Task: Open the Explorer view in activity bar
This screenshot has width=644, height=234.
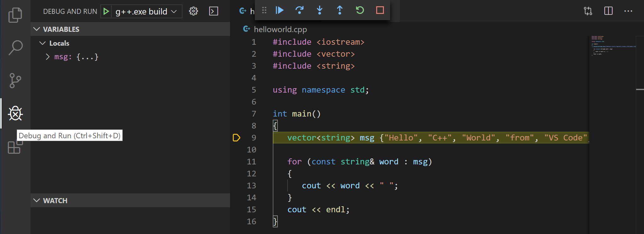Action: click(x=15, y=15)
